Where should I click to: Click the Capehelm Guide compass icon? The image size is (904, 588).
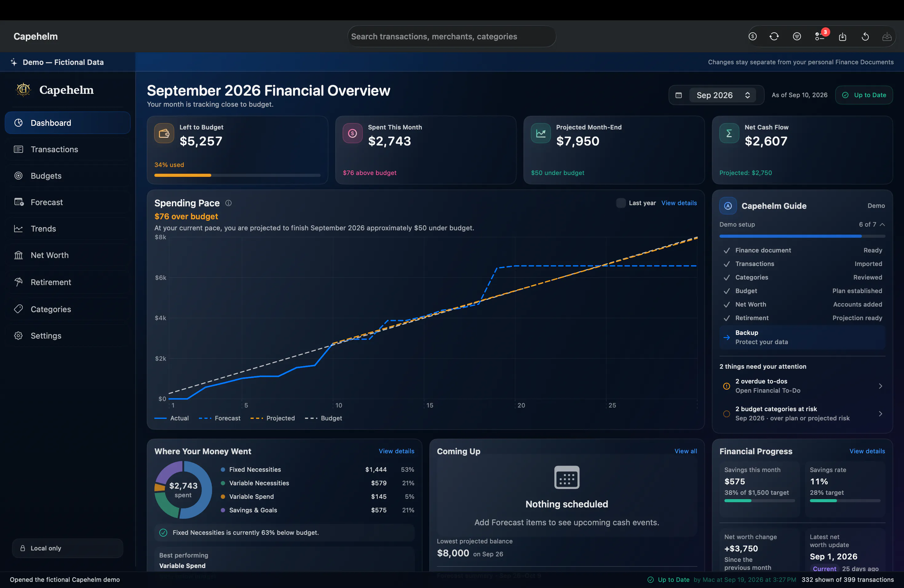[728, 206]
